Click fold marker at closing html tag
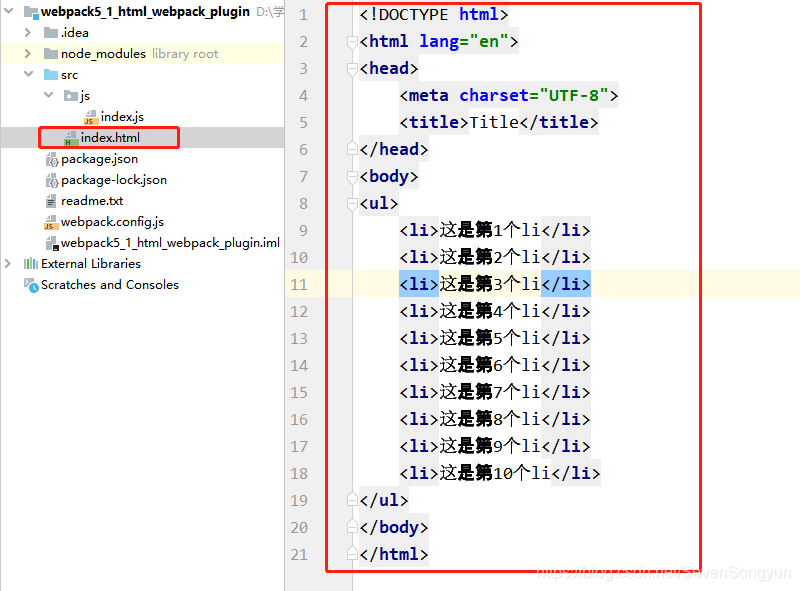Image resolution: width=800 pixels, height=591 pixels. pos(352,554)
